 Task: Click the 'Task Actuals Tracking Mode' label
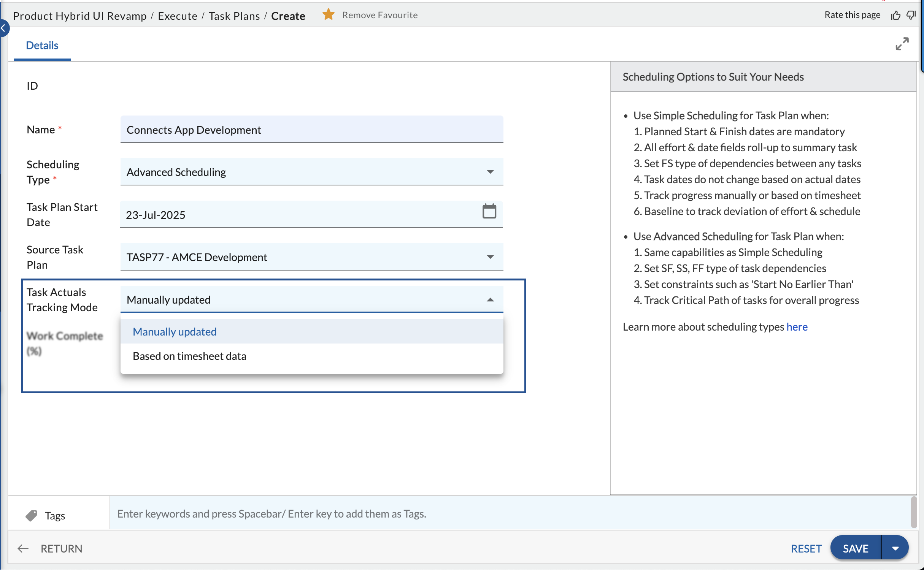click(62, 299)
